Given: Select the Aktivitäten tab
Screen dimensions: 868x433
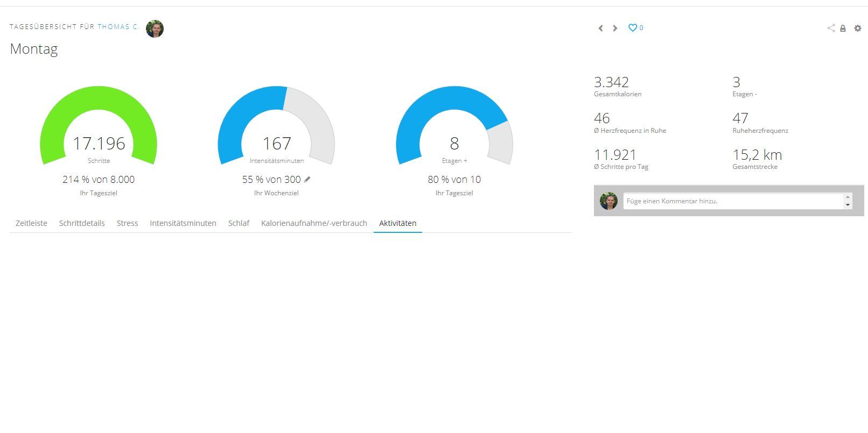Looking at the screenshot, I should [397, 223].
